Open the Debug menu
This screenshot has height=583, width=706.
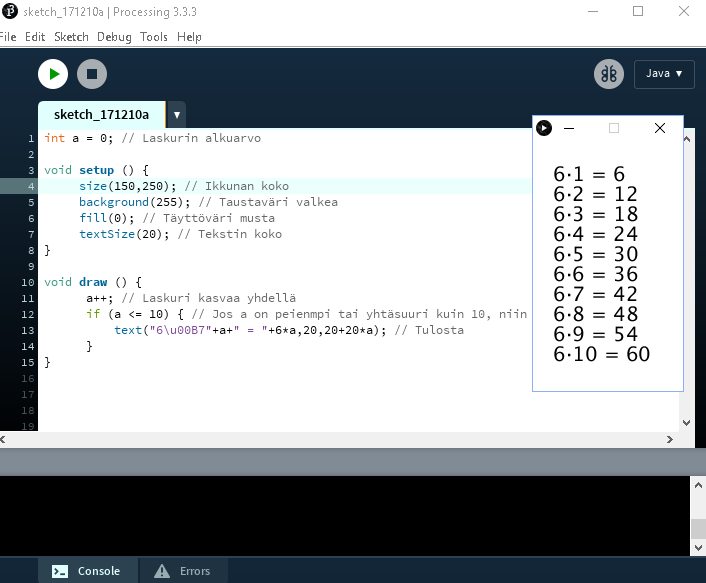[x=114, y=37]
